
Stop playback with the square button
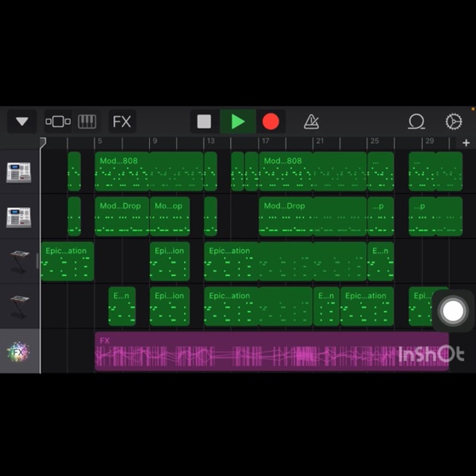[204, 121]
